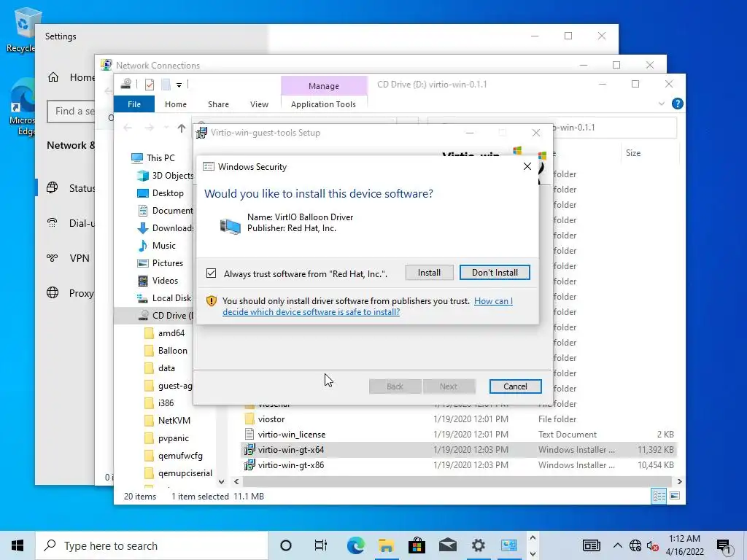This screenshot has width=747, height=560.
Task: Open Cortana from the taskbar
Action: (x=286, y=545)
